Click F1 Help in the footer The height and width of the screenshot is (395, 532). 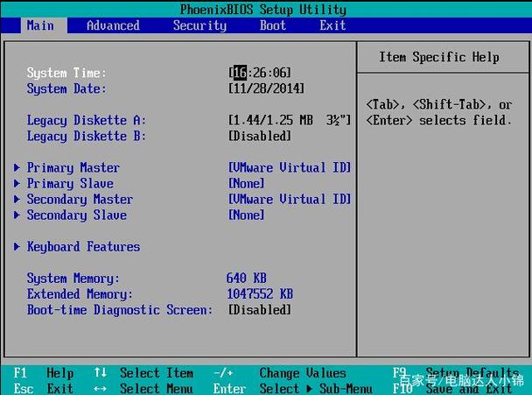click(44, 373)
